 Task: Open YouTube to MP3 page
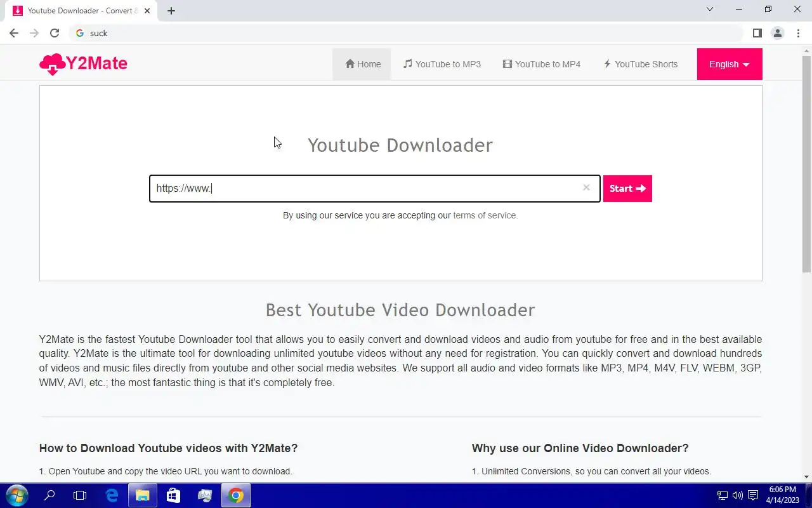point(442,64)
